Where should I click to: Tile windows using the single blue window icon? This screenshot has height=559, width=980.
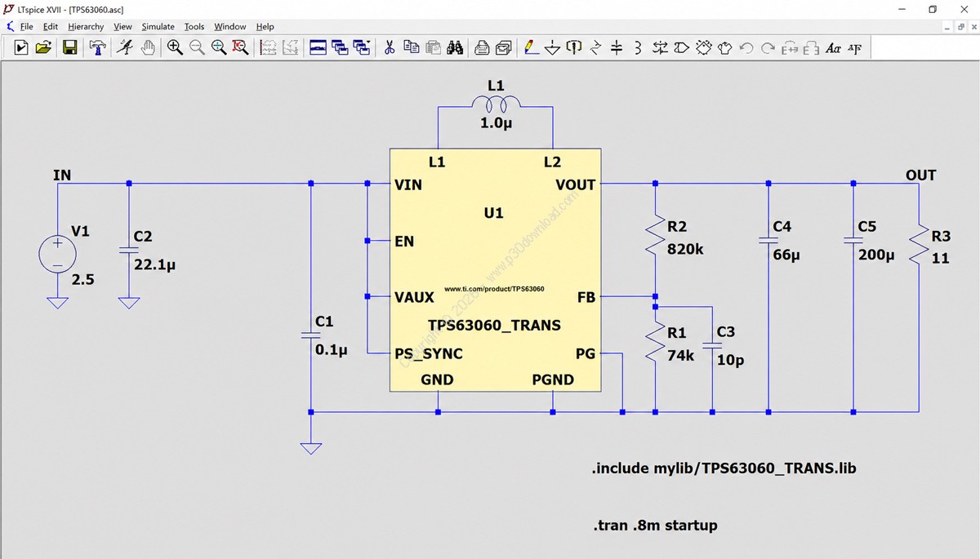click(x=318, y=48)
